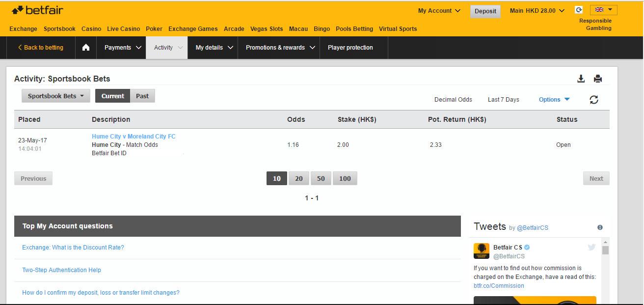Open Hume City v Moreland City FC link
Image resolution: width=644 pixels, height=305 pixels.
pyautogui.click(x=134, y=137)
